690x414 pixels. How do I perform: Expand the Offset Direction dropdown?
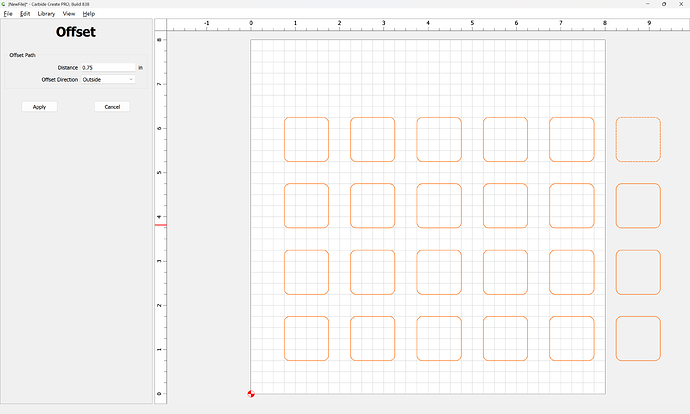pos(108,80)
